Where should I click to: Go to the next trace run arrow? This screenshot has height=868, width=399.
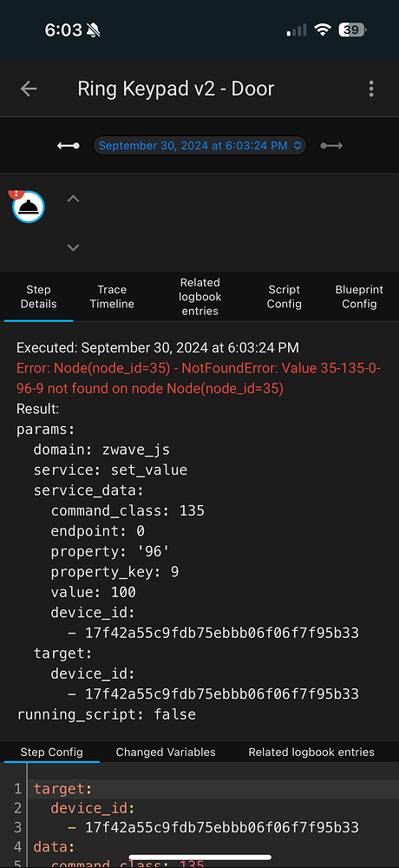tap(331, 146)
